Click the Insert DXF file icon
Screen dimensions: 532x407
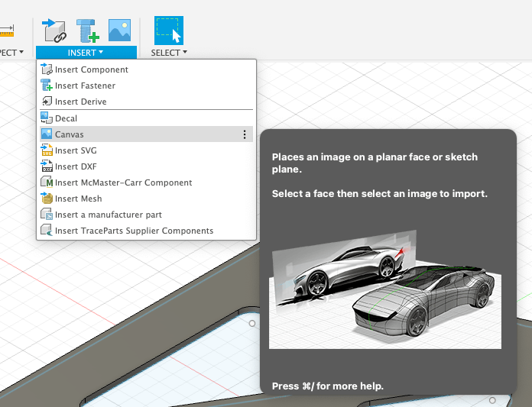pyautogui.click(x=47, y=166)
